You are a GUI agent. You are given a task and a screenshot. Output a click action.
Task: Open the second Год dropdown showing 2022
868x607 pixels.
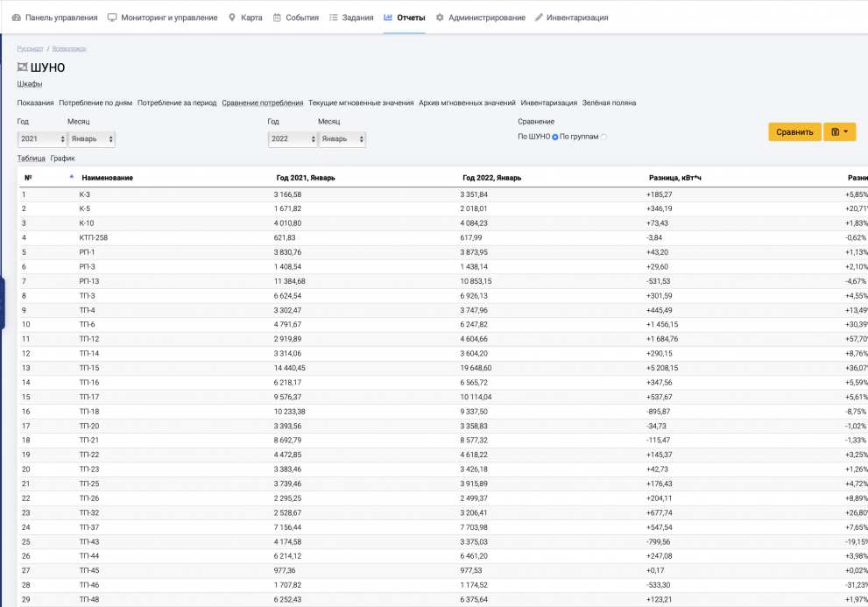click(292, 138)
